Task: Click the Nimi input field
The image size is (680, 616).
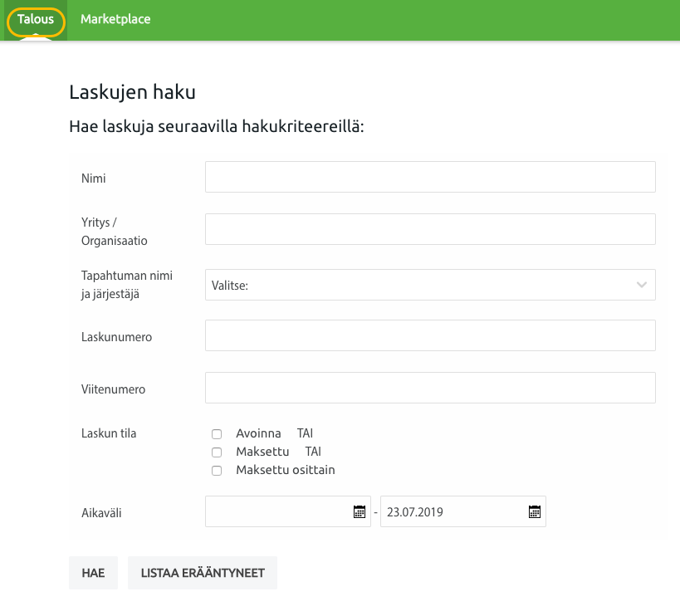Action: [430, 177]
